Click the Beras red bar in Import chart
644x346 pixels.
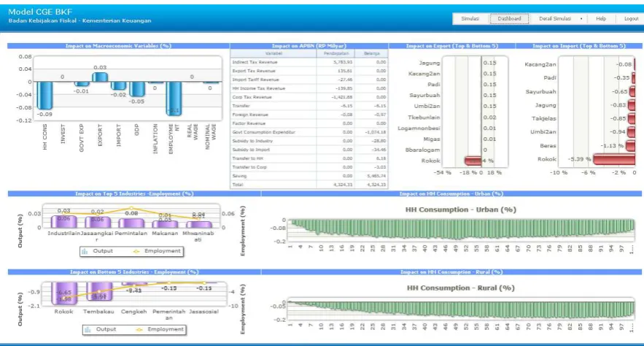point(630,145)
